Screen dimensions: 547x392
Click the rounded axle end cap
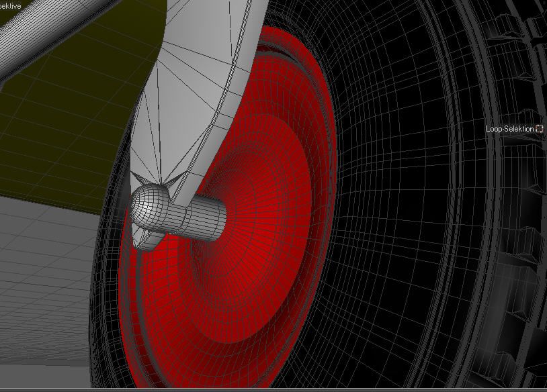tap(149, 205)
